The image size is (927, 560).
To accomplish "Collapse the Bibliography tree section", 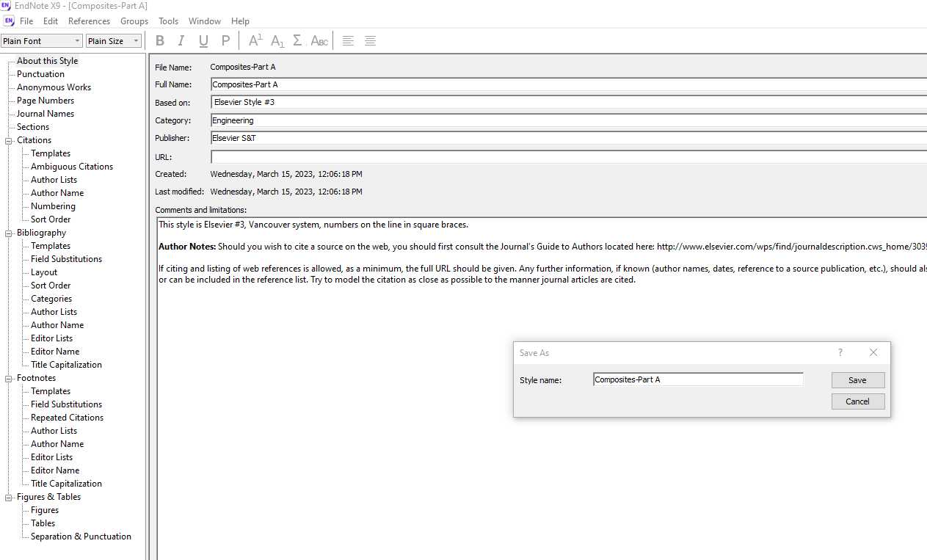I will point(9,233).
